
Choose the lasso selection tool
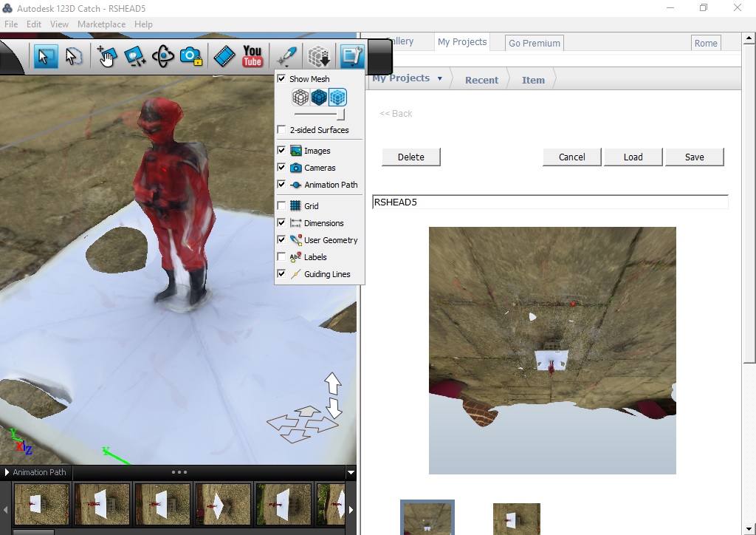click(73, 56)
